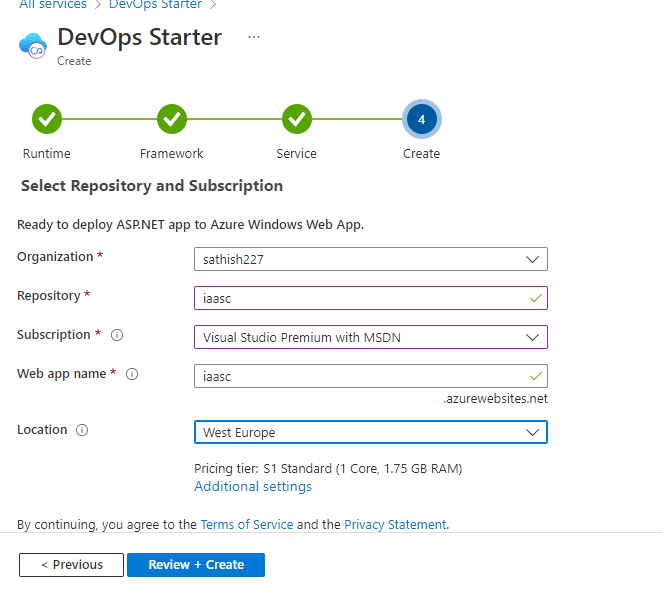662x591 pixels.
Task: Click the Repository input field
Action: point(360,298)
